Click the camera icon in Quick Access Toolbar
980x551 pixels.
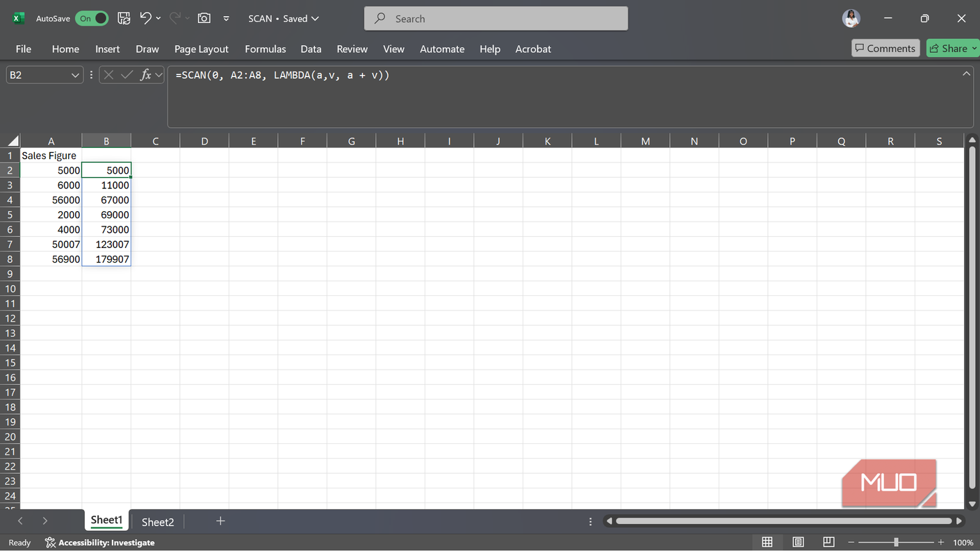pyautogui.click(x=204, y=19)
